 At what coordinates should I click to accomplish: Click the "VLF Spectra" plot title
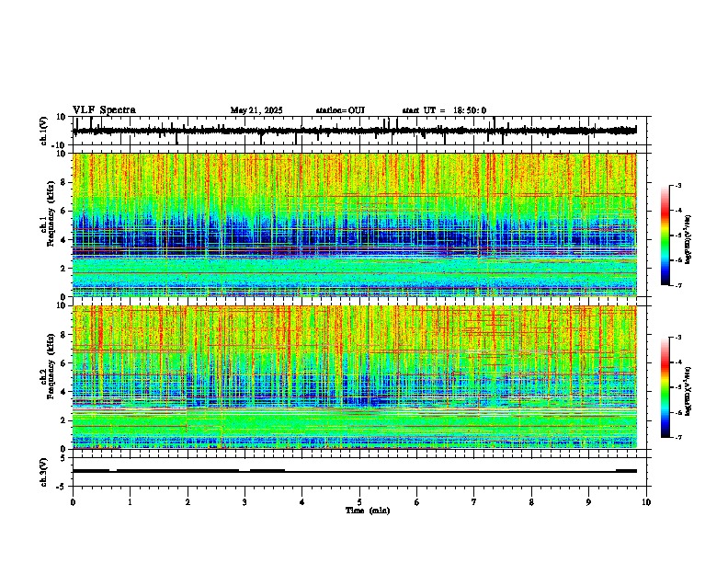pyautogui.click(x=104, y=110)
